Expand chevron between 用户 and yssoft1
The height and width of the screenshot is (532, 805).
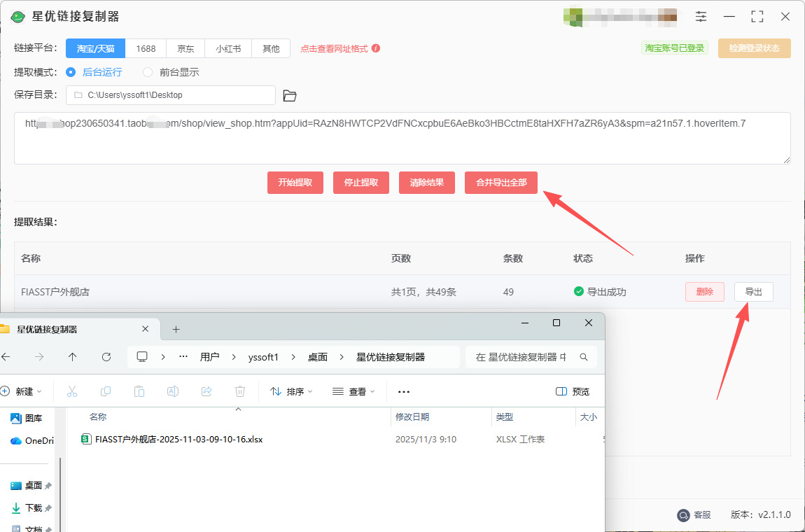coord(234,357)
